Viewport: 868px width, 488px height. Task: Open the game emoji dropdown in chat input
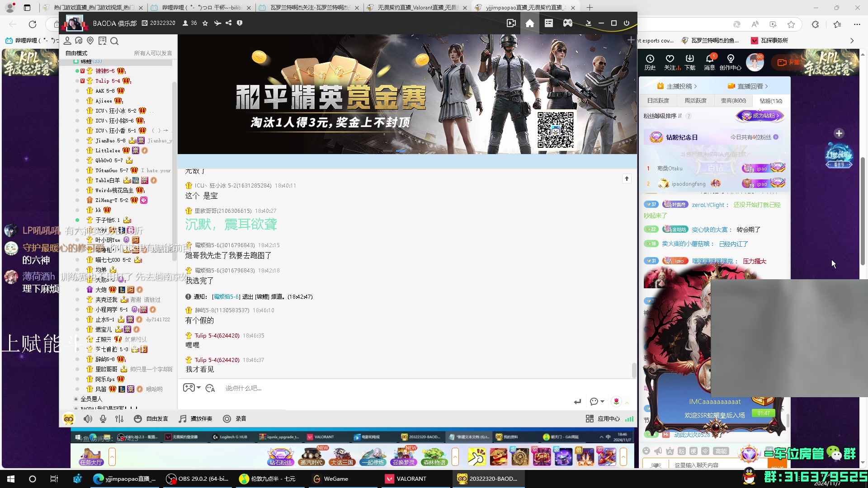192,388
